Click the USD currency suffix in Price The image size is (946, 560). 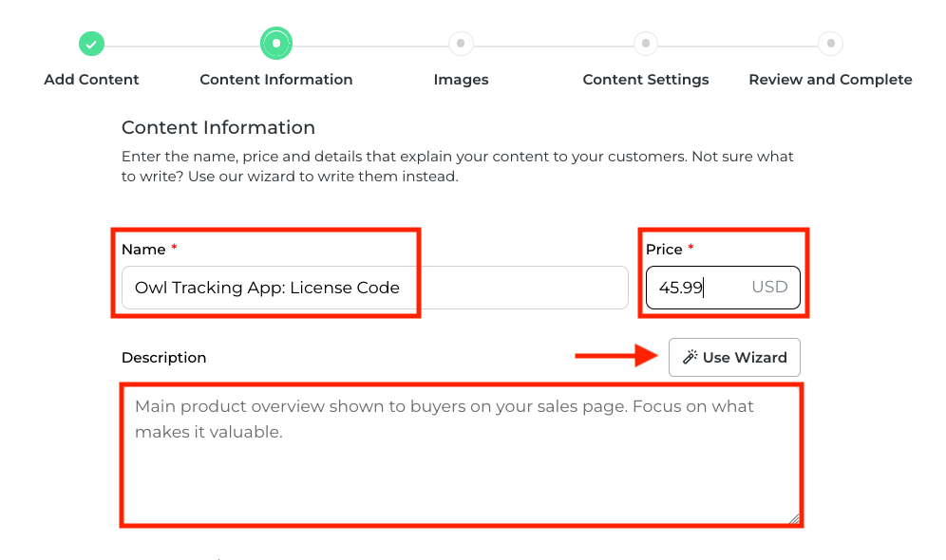769,288
